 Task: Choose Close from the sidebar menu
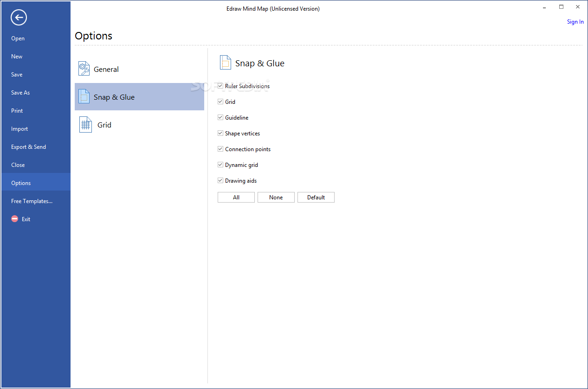(36, 165)
